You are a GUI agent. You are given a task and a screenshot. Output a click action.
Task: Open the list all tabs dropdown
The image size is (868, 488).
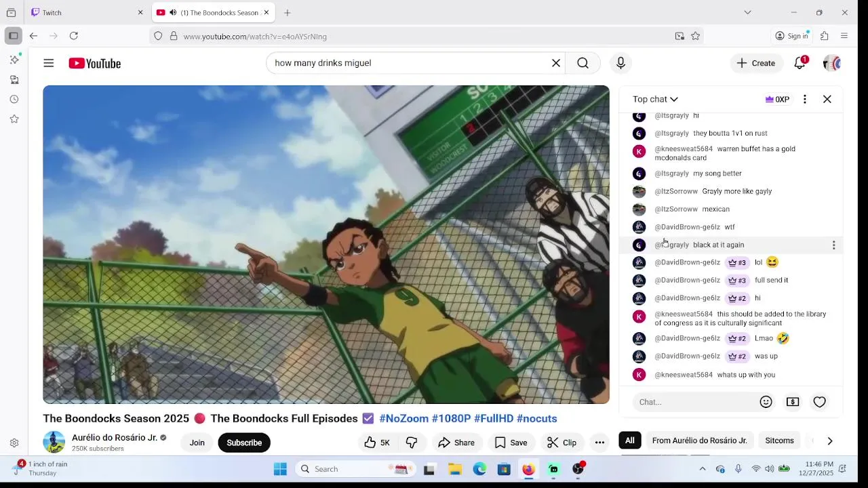[x=747, y=12]
